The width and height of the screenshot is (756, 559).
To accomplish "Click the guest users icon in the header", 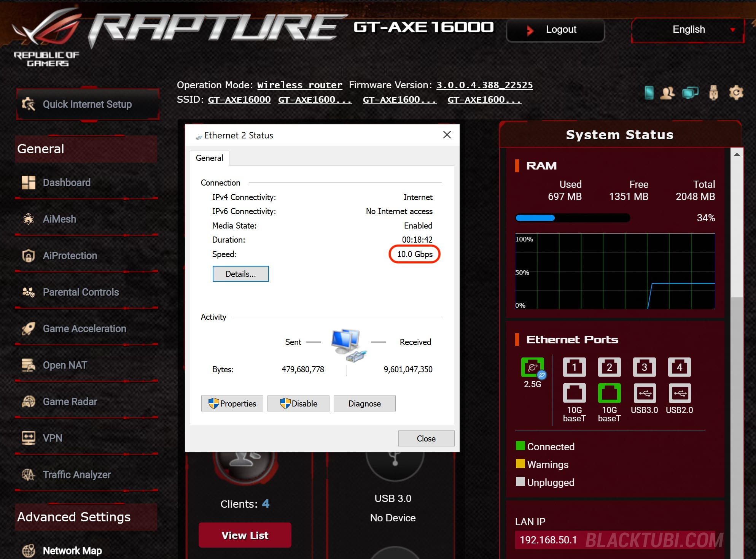I will pos(667,93).
